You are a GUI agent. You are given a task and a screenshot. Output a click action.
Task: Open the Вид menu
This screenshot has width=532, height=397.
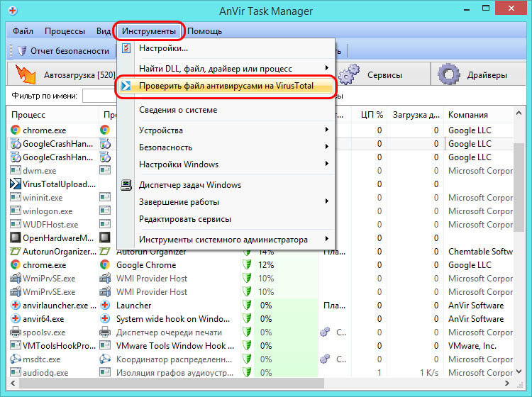(103, 31)
